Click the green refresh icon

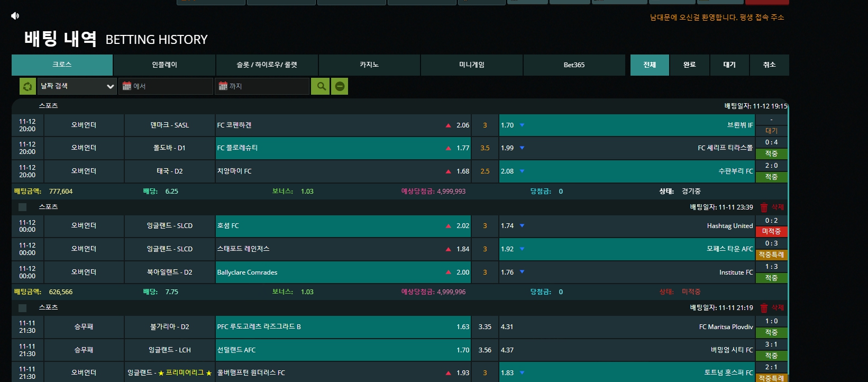28,86
